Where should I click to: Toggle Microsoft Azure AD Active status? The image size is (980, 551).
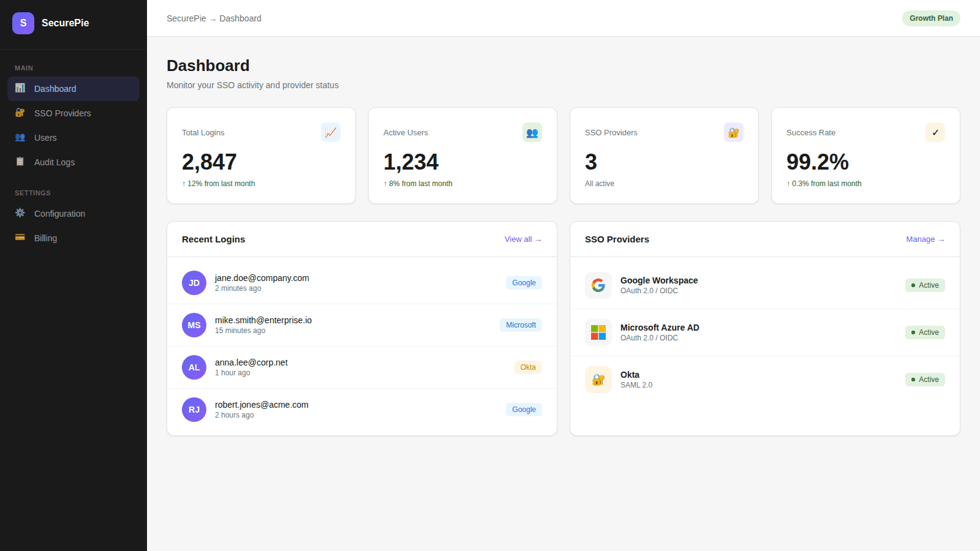925,332
